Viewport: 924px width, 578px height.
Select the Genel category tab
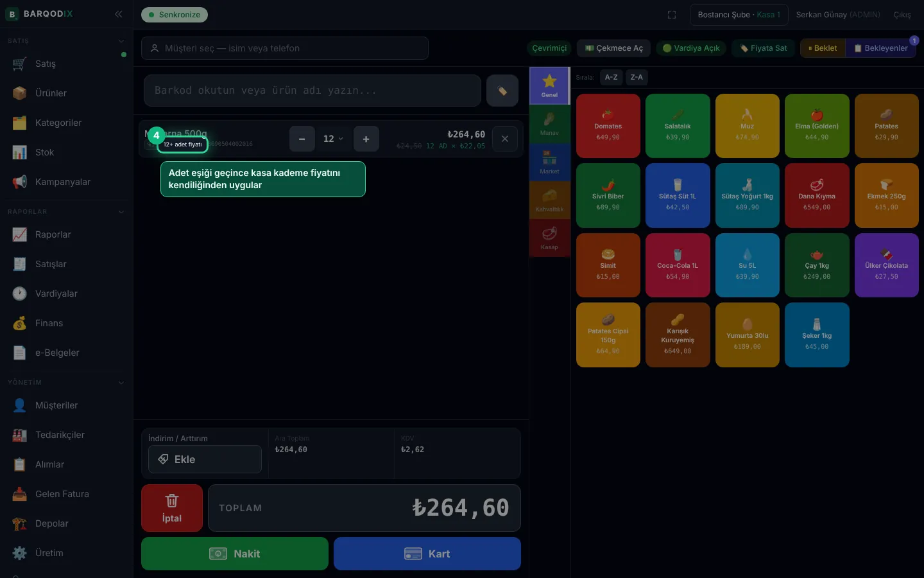point(549,85)
